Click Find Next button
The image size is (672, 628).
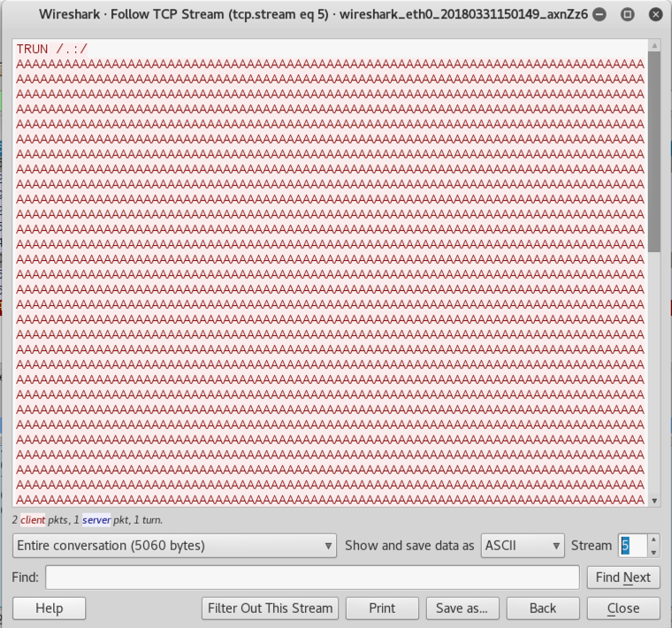click(x=623, y=577)
